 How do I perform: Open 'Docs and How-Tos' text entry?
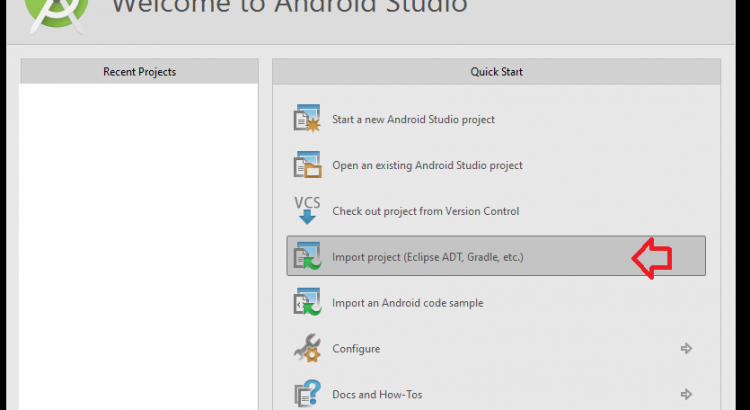tap(377, 395)
